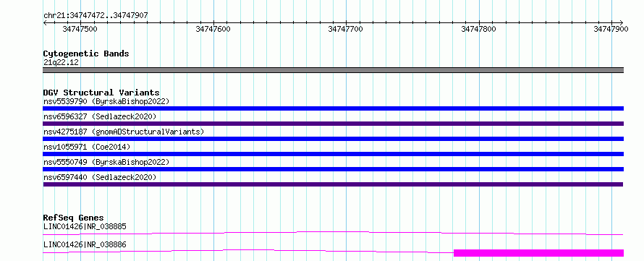Click the 21q22.12 band label
The height and width of the screenshot is (261, 644).
click(x=61, y=63)
